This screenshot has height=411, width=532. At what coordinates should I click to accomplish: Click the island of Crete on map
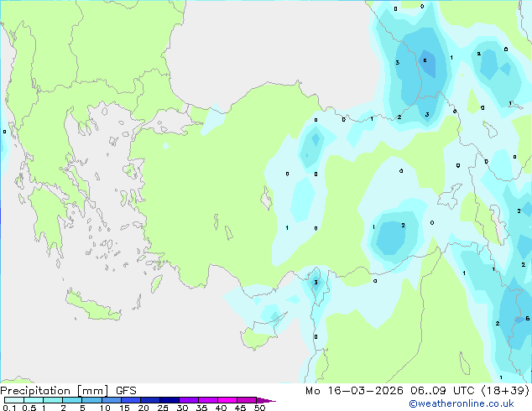tap(92, 307)
